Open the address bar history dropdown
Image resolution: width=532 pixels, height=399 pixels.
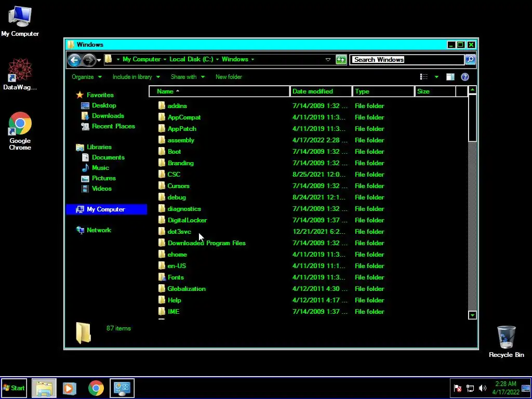(x=328, y=60)
